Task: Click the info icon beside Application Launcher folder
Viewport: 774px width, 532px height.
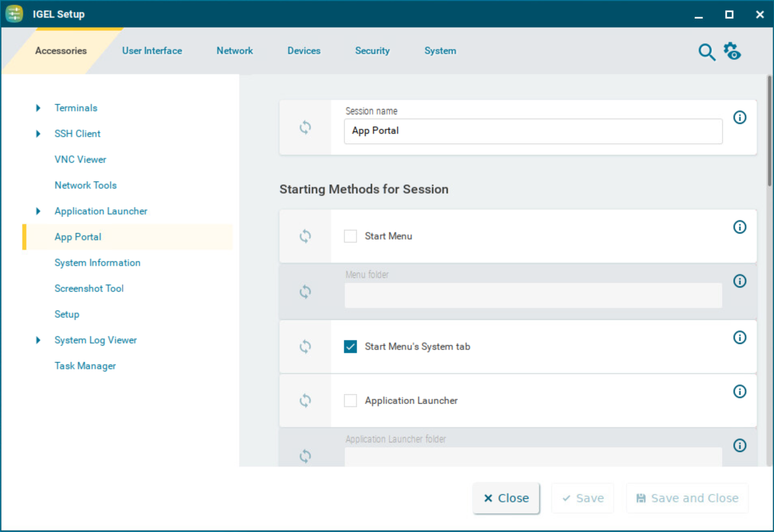Action: [x=740, y=445]
